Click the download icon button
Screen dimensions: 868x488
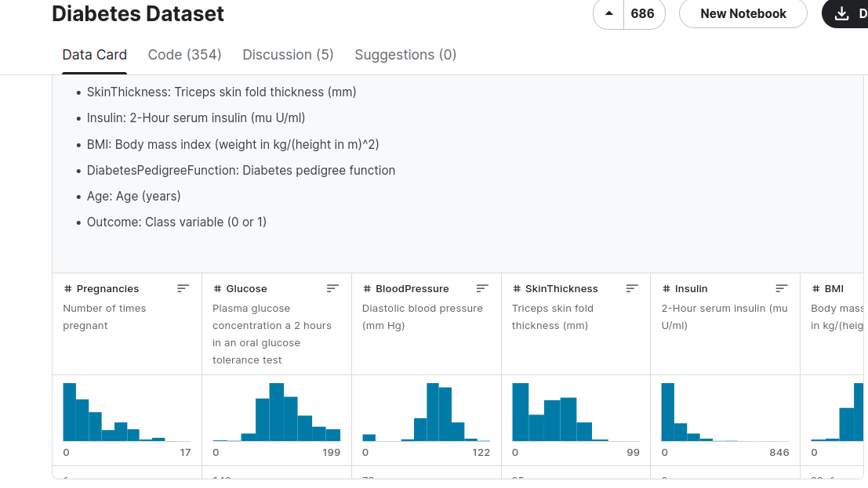click(842, 13)
